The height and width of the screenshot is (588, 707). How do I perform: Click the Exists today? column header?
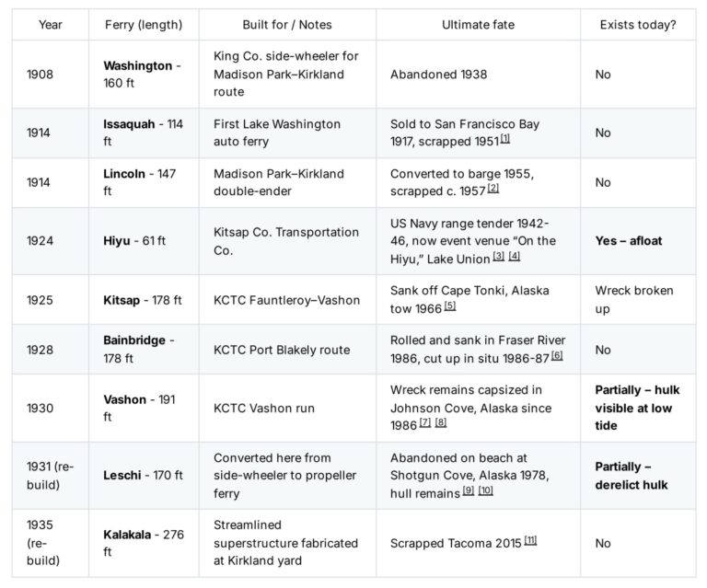[x=638, y=25]
